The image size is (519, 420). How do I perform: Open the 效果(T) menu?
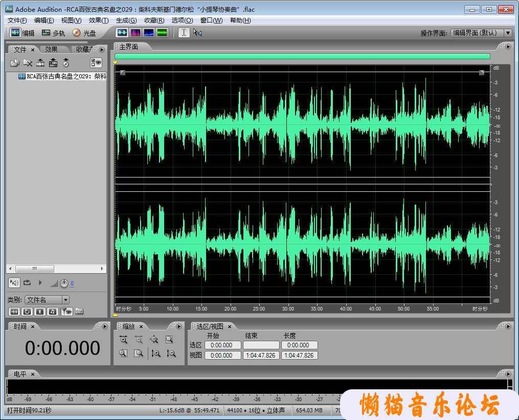[98, 20]
